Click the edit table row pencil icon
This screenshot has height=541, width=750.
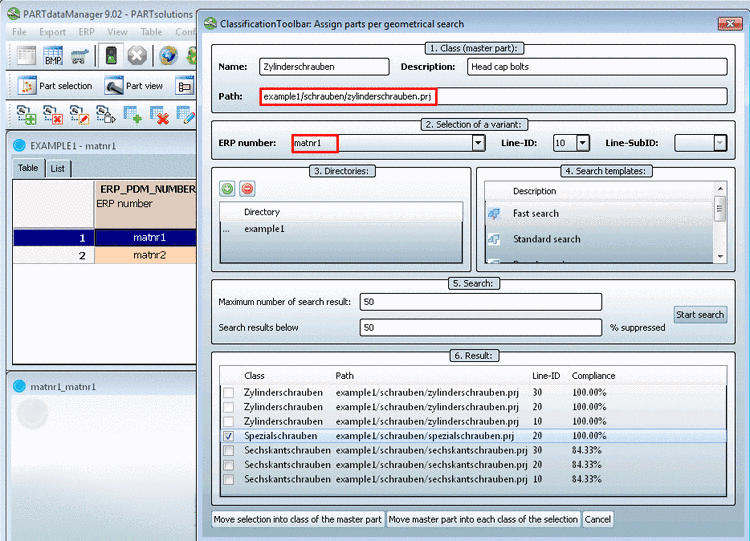click(x=186, y=115)
